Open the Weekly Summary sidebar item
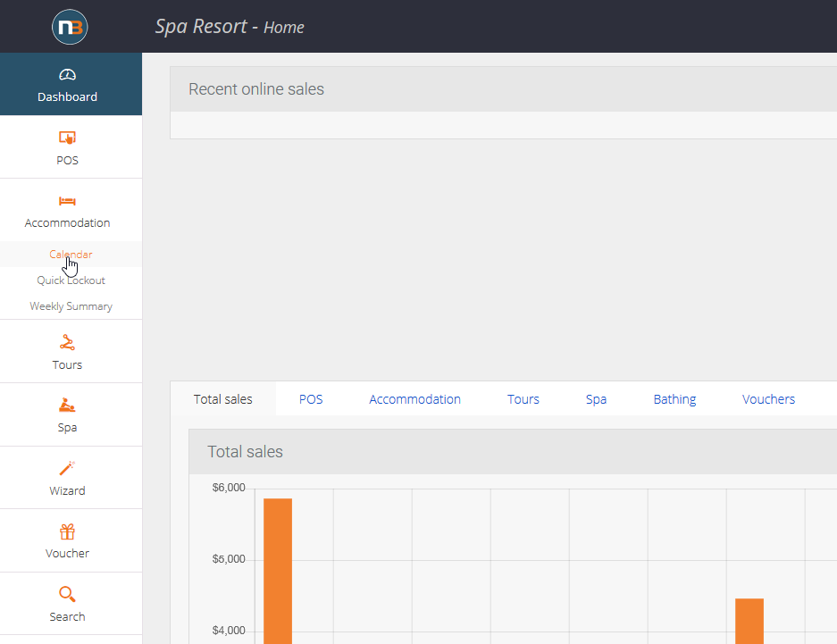 coord(71,306)
